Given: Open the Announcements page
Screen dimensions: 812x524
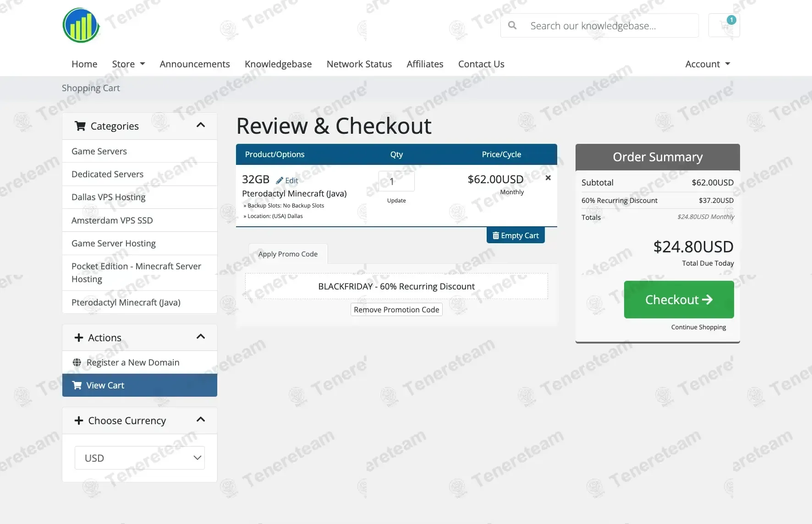Looking at the screenshot, I should [x=195, y=64].
